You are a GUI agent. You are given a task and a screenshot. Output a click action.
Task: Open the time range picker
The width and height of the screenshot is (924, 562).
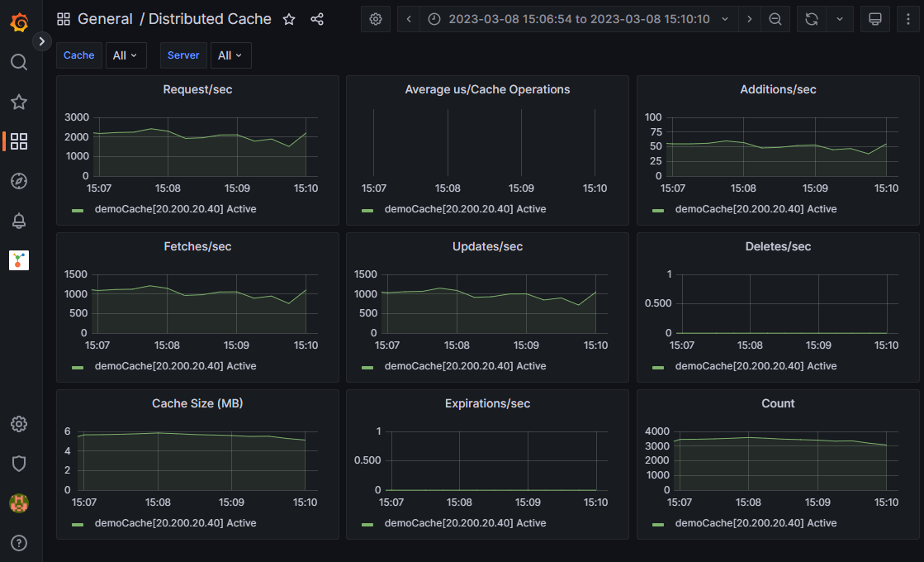tap(578, 18)
